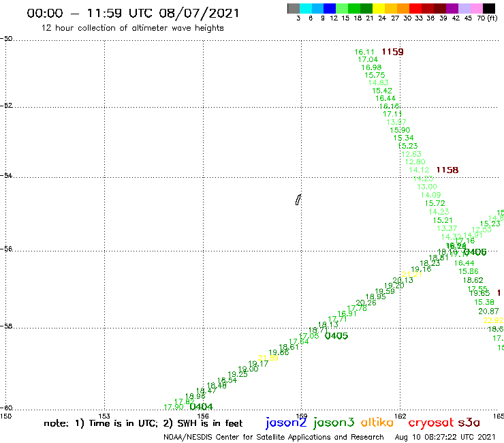Viewport: 504px width, 443px height.
Task: Click wave height value 17.90
Action: [174, 408]
